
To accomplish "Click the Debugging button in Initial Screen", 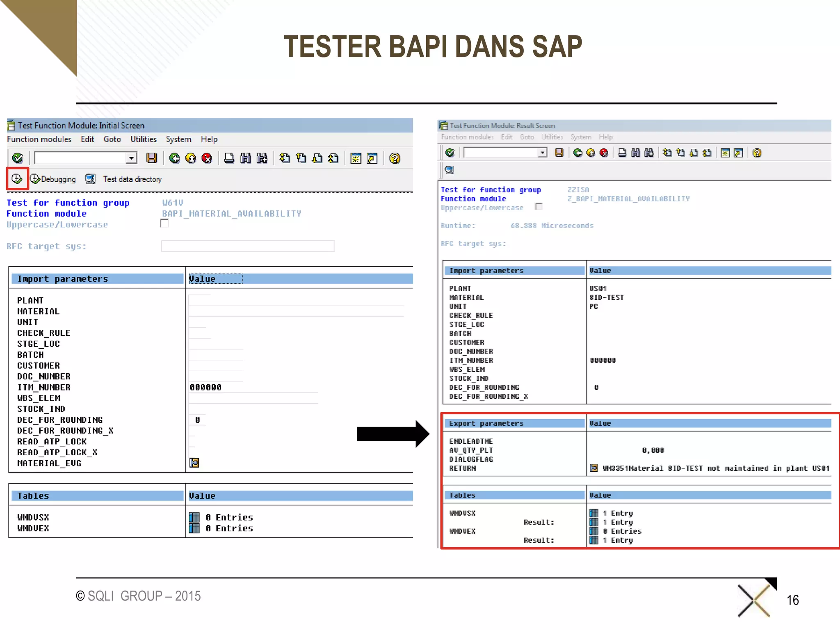I will tap(53, 179).
